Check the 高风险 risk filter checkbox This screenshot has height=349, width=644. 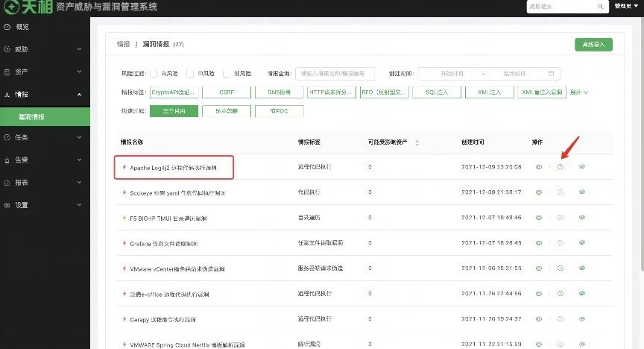(x=154, y=74)
